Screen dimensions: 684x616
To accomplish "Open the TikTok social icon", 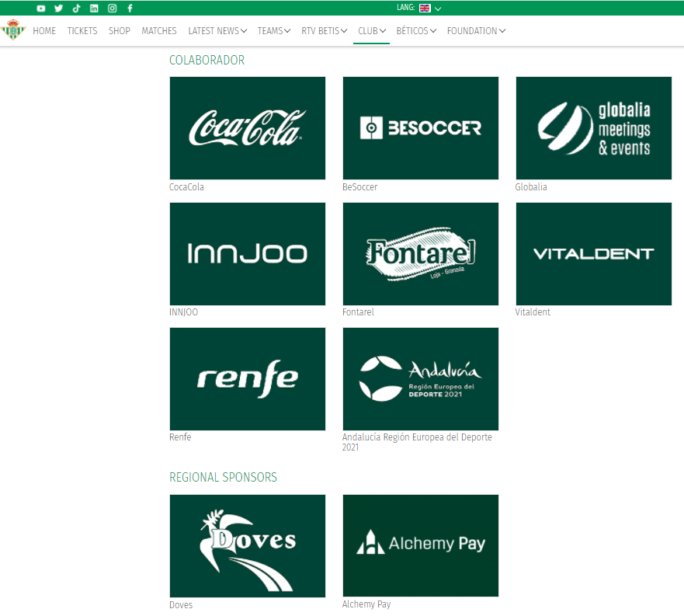I will click(76, 9).
